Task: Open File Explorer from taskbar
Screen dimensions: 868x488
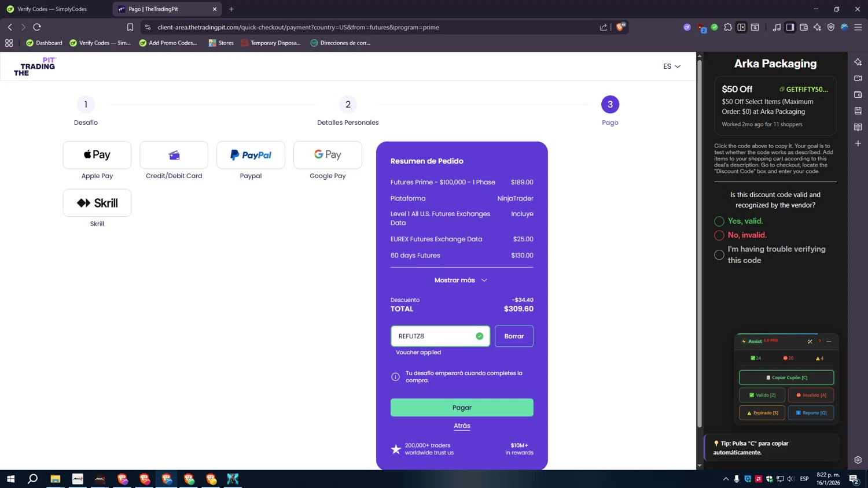Action: point(56,479)
